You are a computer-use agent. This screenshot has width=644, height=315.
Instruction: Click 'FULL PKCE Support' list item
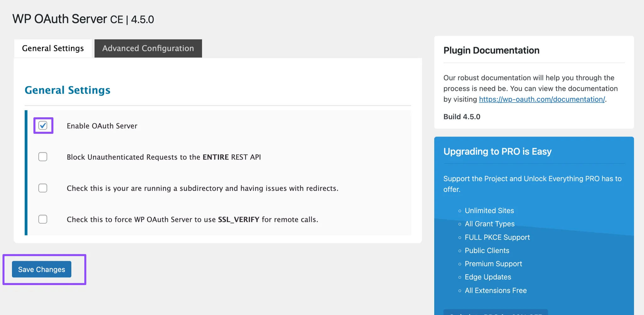pyautogui.click(x=497, y=237)
